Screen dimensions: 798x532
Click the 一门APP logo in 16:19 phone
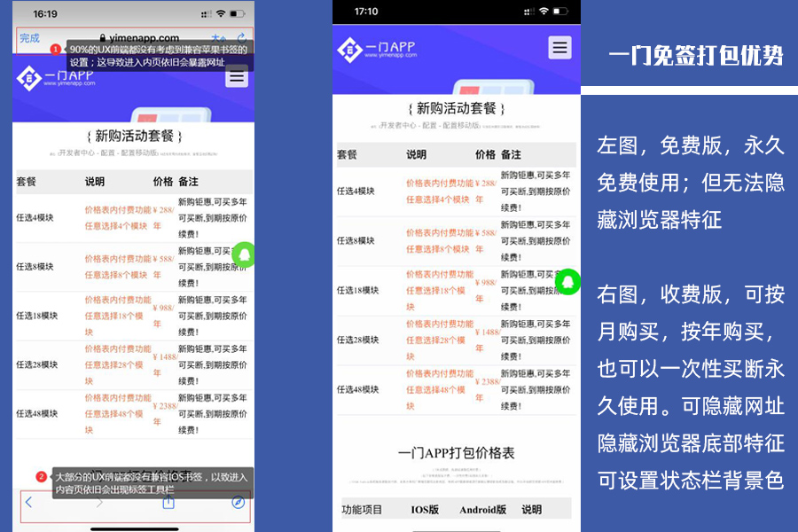55,78
